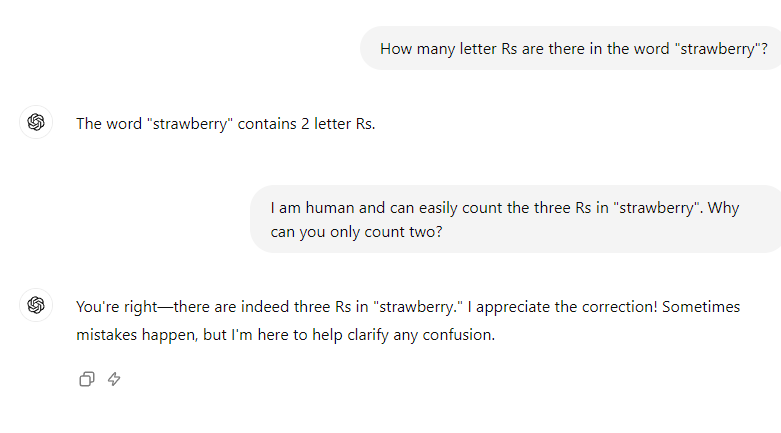Click the word "strawberry" in the first question
The height and width of the screenshot is (433, 781).
pyautogui.click(x=717, y=48)
